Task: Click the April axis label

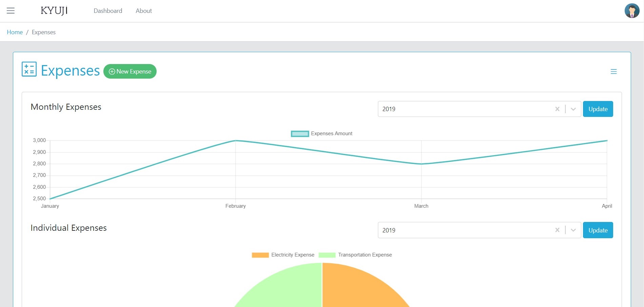Action: tap(607, 206)
